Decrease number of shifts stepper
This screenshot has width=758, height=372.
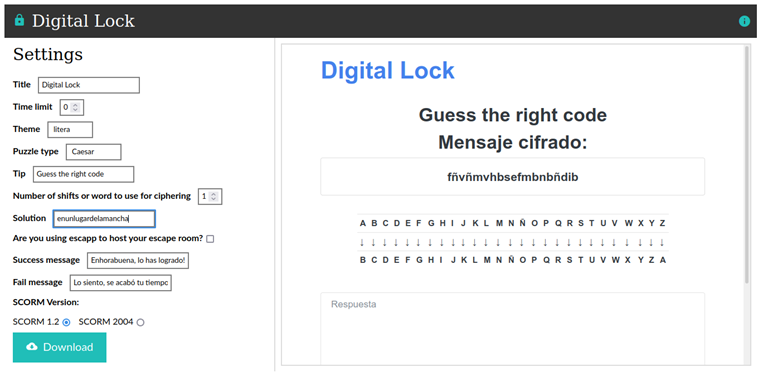point(213,200)
